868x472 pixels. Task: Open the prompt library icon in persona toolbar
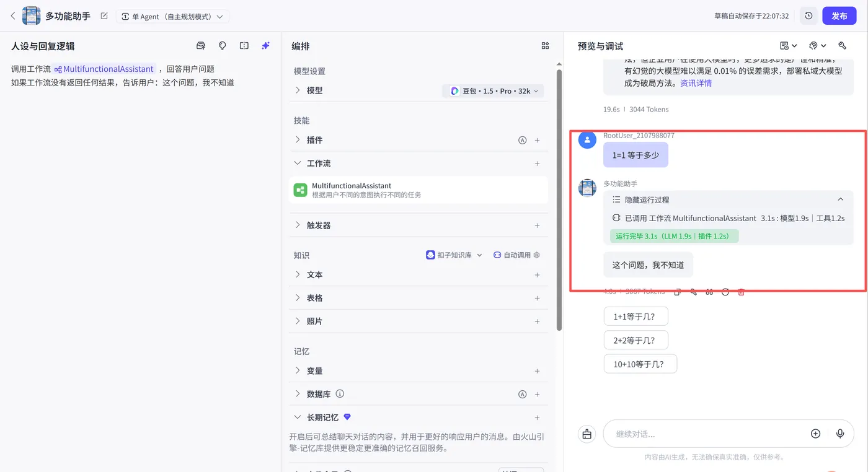pos(201,45)
